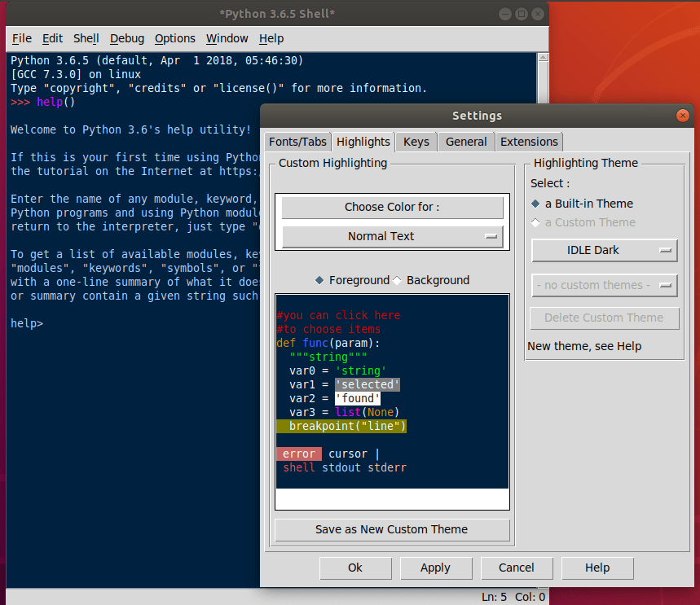Screen dimensions: 700x605
Task: Open the Normal Text element dropdown
Action: click(392, 236)
